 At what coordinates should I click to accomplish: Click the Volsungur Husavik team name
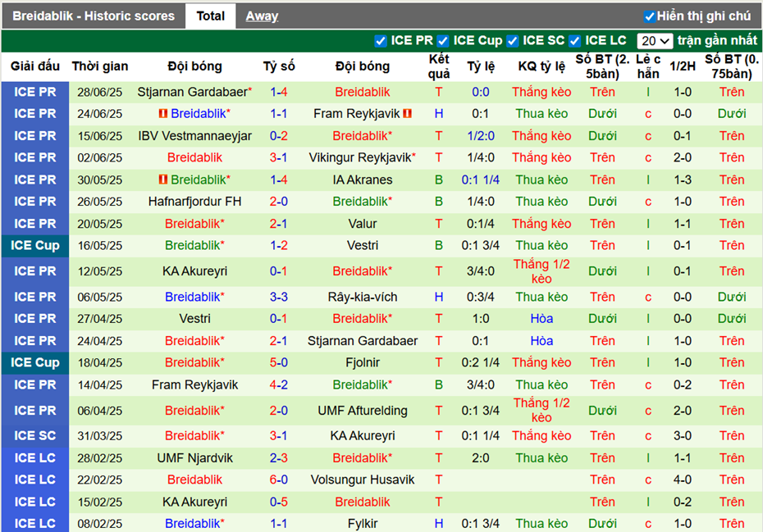point(363,480)
